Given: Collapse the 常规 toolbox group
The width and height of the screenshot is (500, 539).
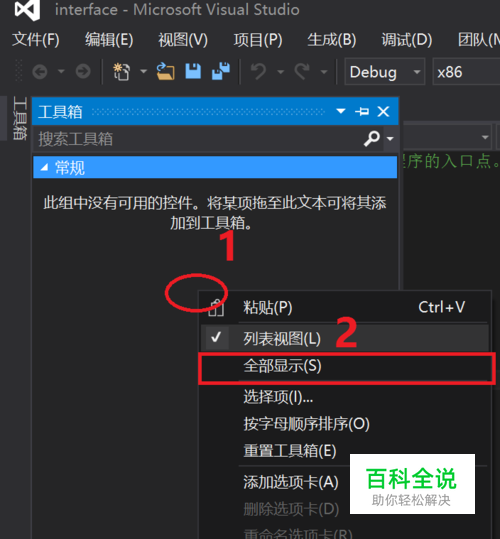Looking at the screenshot, I should point(44,167).
